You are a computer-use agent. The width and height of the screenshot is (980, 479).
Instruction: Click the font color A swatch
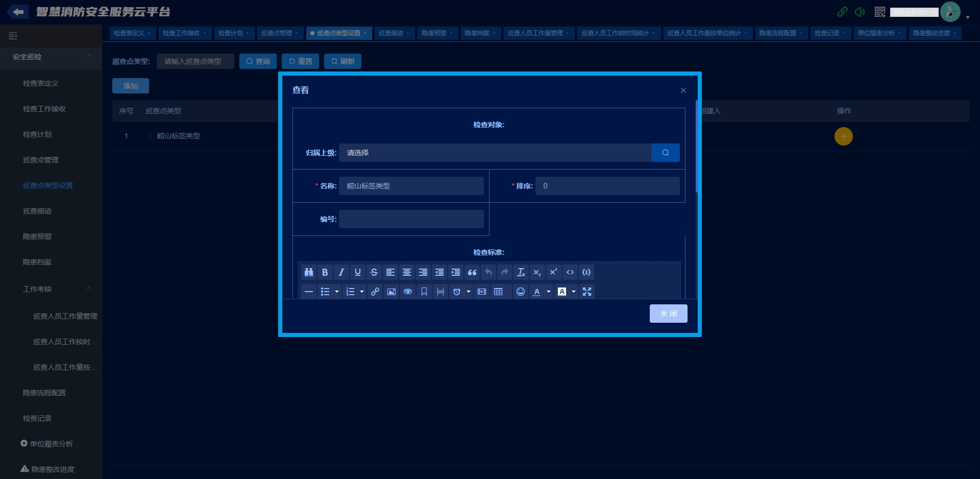(x=536, y=292)
